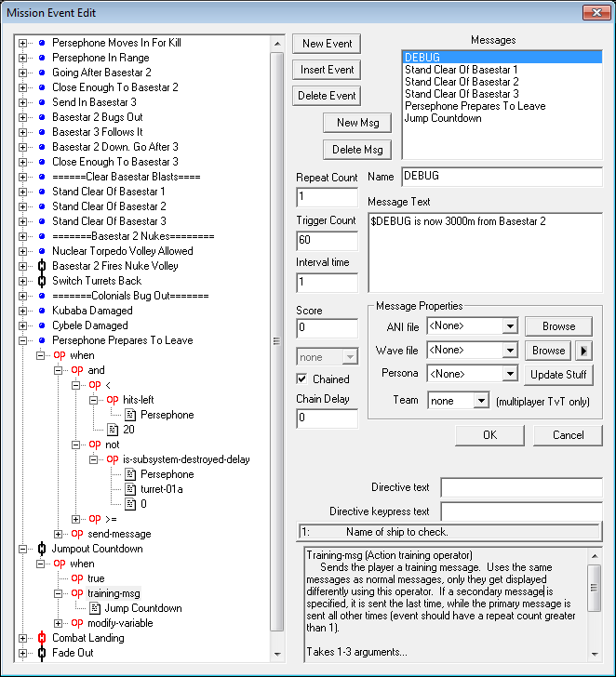Click the chain icon beside Fade Out
Image resolution: width=616 pixels, height=677 pixels.
pyautogui.click(x=42, y=653)
